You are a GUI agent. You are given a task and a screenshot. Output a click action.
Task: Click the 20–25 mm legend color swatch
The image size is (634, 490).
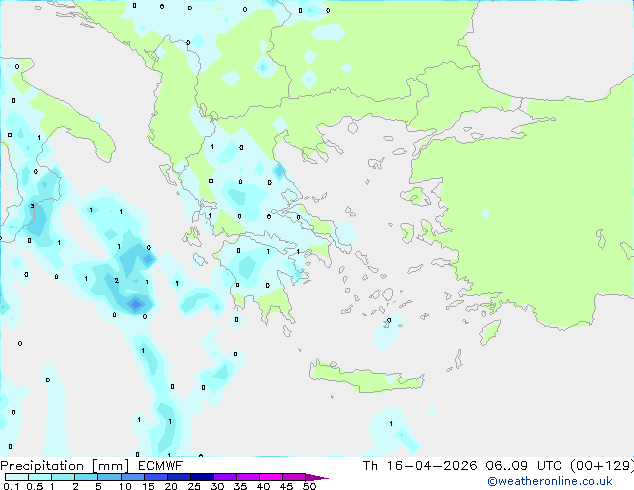(179, 477)
